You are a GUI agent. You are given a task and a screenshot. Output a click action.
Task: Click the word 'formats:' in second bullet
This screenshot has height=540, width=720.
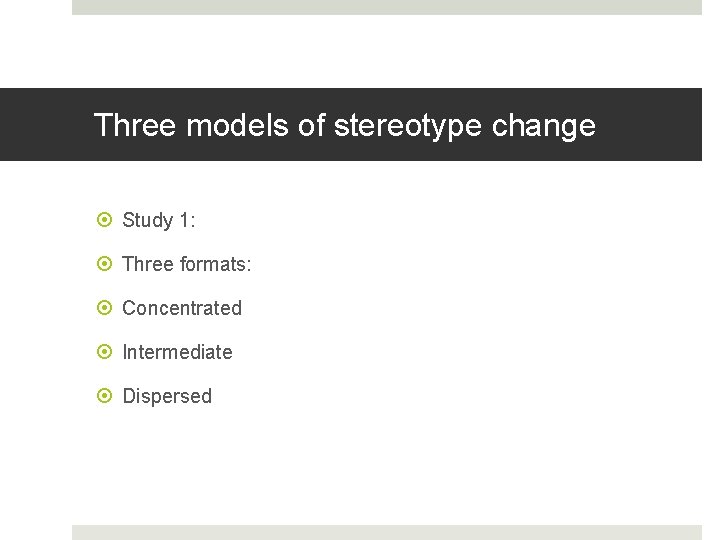point(216,264)
